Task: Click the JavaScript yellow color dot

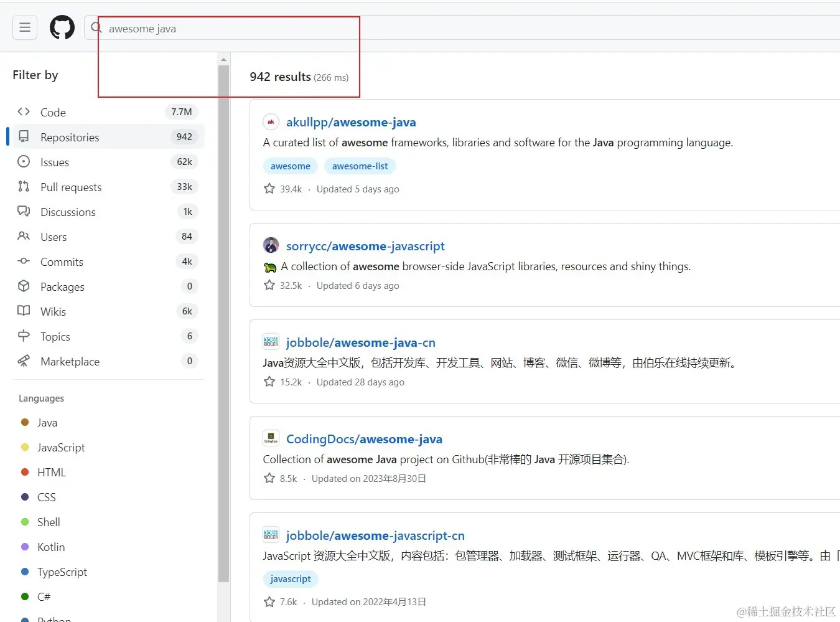Action: pos(25,447)
